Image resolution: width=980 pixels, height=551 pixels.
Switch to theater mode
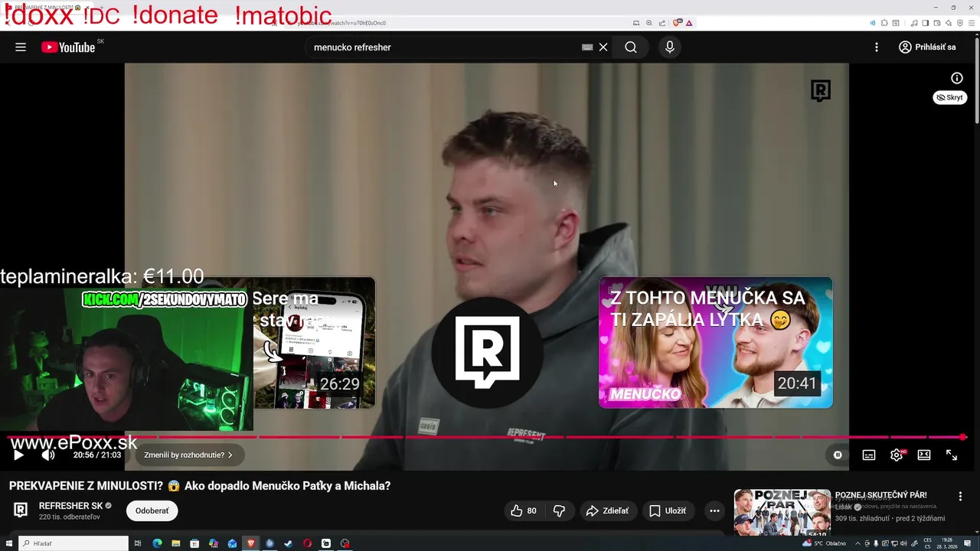924,455
